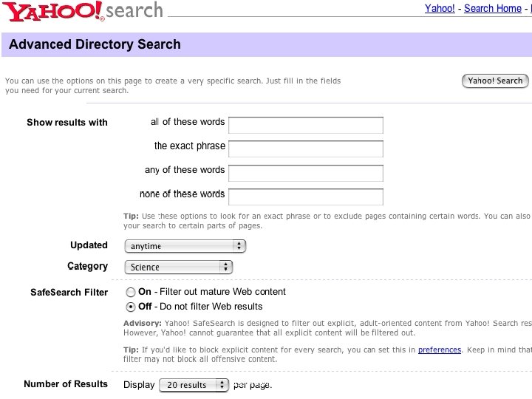532x399 pixels.
Task: Select SafeSearch On radio button
Action: [130, 292]
